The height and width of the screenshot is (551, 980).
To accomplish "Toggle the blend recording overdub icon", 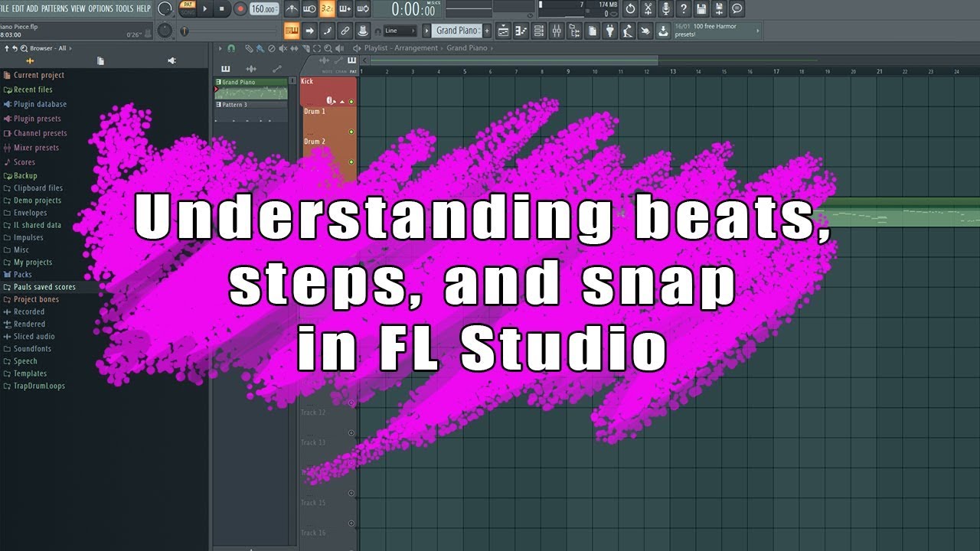I will click(345, 9).
